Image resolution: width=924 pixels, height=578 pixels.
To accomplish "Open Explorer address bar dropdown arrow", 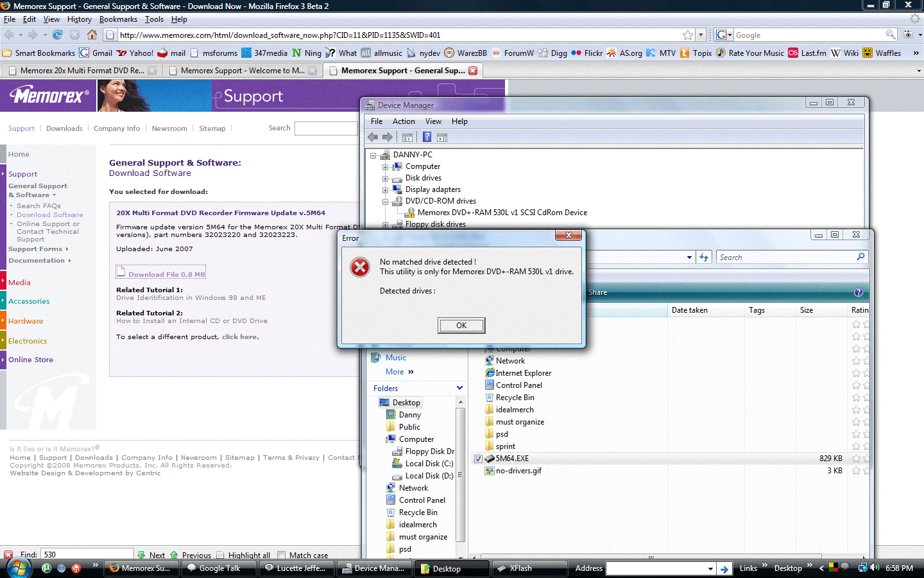I will coord(689,257).
